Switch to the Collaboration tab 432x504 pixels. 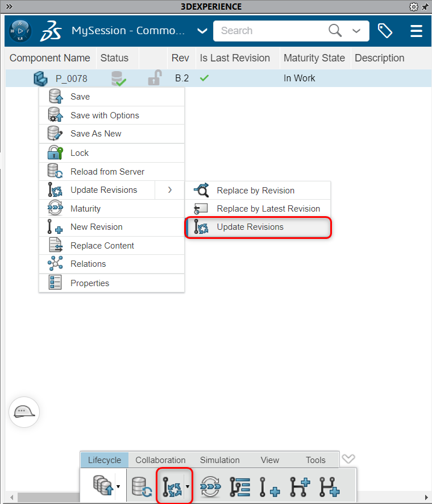click(x=160, y=460)
